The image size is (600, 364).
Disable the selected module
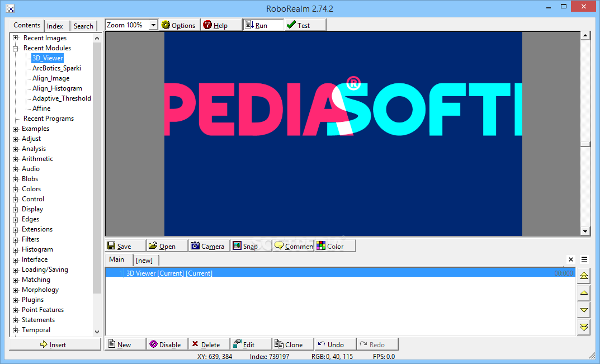(x=167, y=344)
